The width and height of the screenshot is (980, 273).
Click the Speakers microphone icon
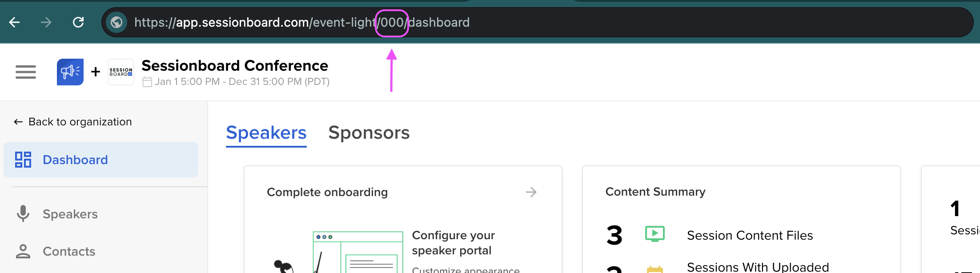pyautogui.click(x=23, y=214)
